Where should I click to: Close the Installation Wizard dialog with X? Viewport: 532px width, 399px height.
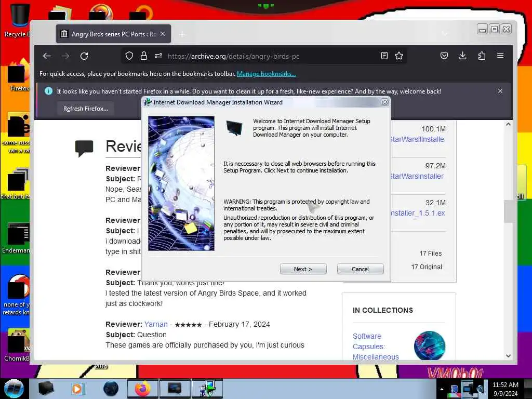(384, 102)
